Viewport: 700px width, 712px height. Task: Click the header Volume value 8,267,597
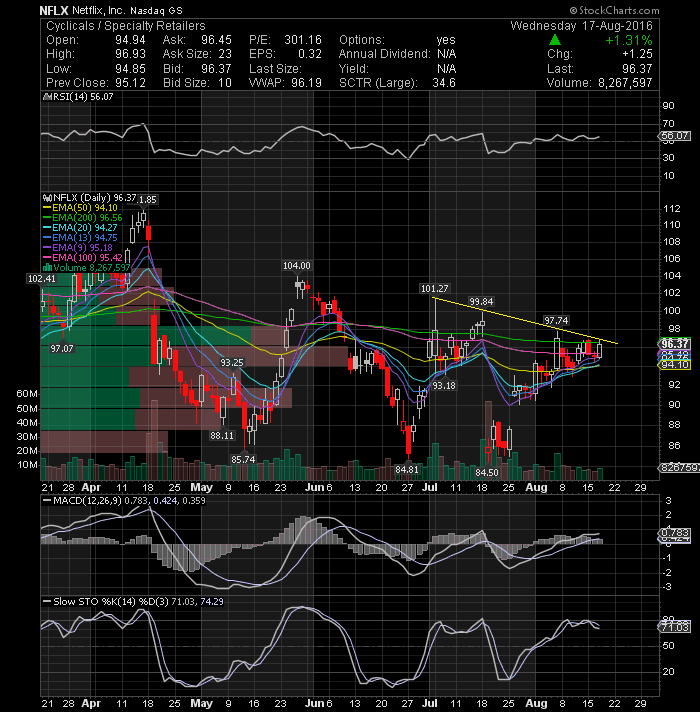click(x=625, y=83)
